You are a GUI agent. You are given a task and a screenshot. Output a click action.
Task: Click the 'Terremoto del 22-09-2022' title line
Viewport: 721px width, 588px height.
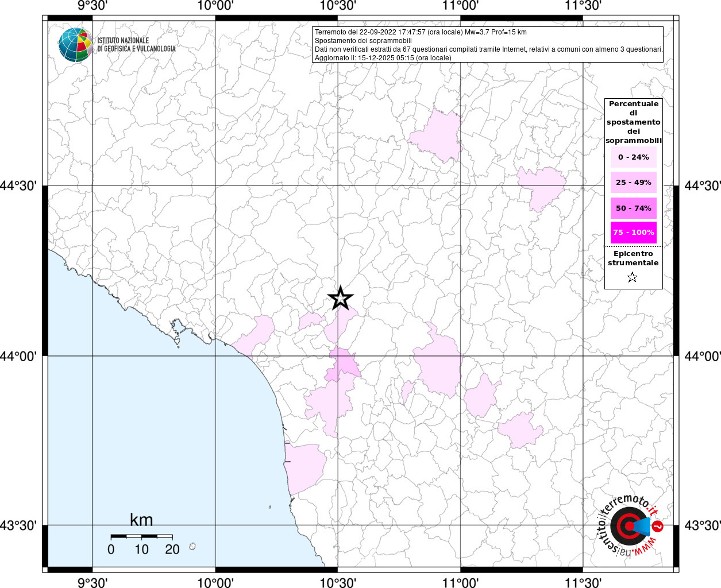click(421, 32)
